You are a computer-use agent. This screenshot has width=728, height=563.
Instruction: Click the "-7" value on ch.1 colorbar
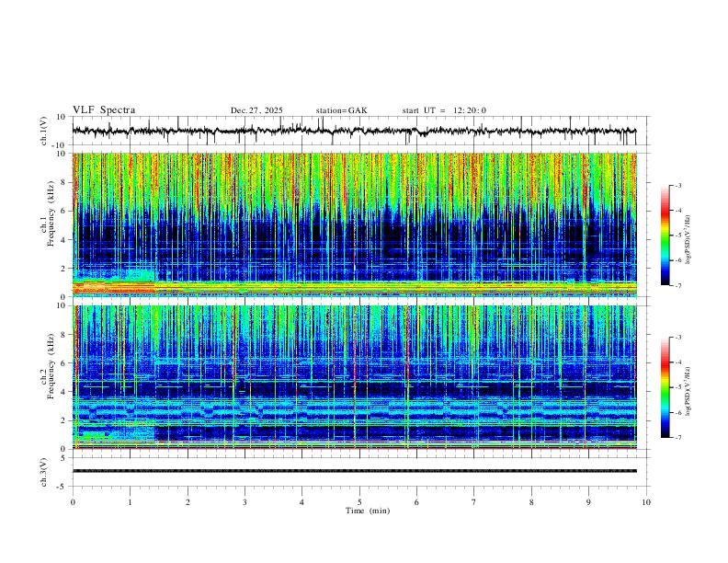pyautogui.click(x=678, y=286)
